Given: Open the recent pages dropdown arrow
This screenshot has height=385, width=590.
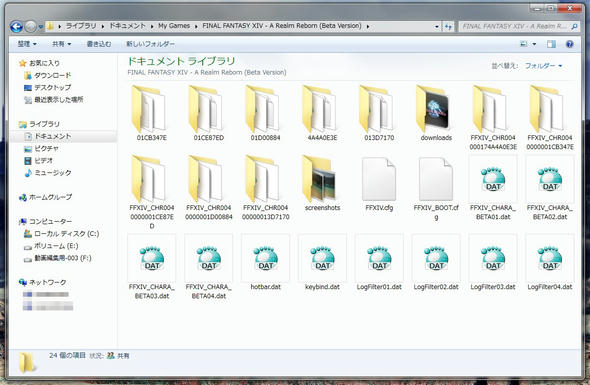Looking at the screenshot, I should [41, 27].
